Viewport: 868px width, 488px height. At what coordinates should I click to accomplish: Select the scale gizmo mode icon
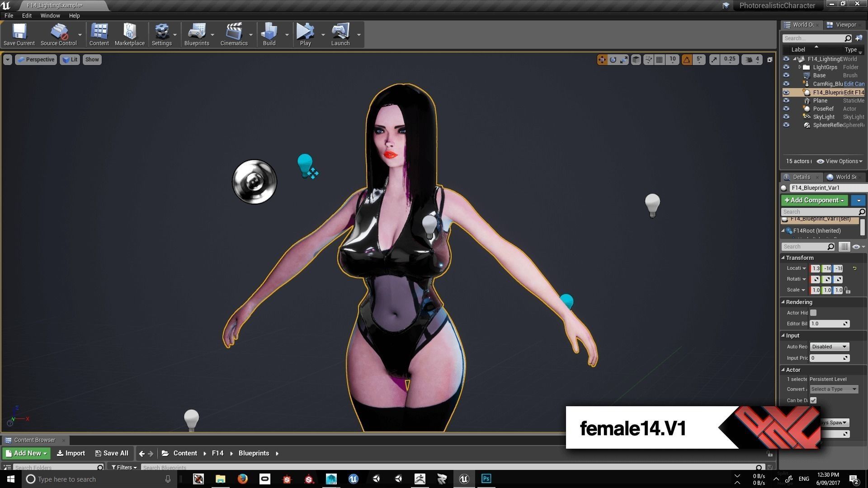click(x=624, y=60)
